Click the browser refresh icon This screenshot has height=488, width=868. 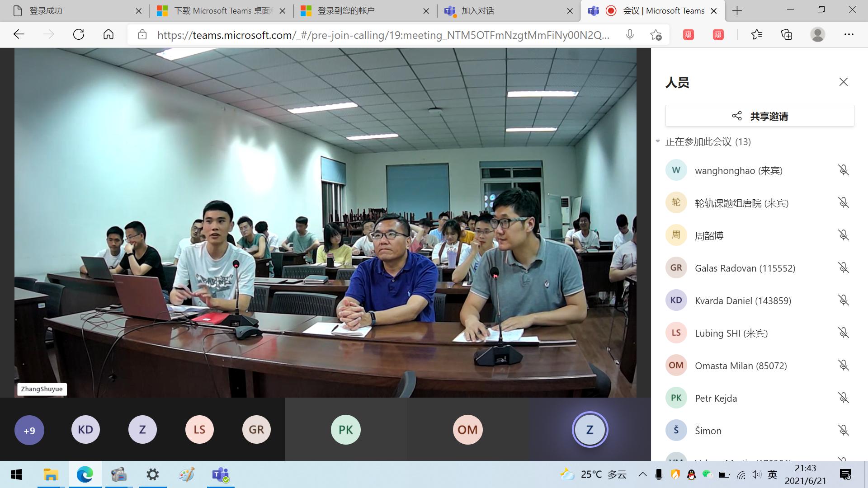[x=79, y=34]
